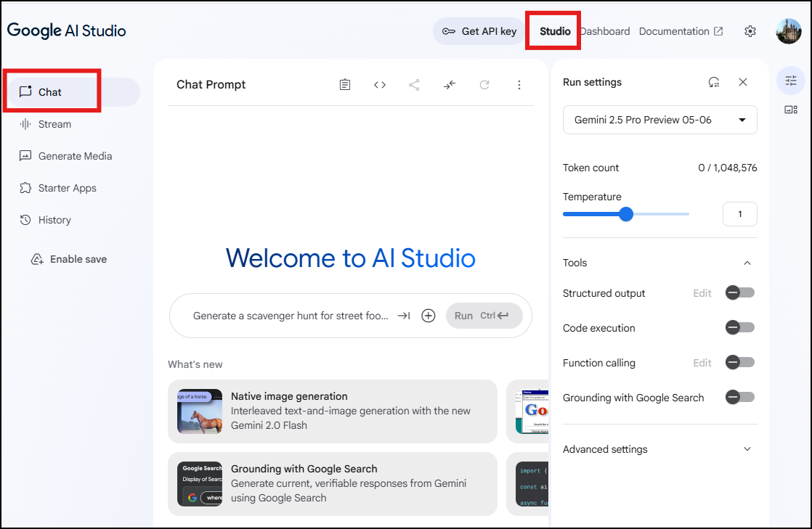Screen dimensions: 812x529
Task: Click the clear chat refresh icon
Action: tap(484, 85)
